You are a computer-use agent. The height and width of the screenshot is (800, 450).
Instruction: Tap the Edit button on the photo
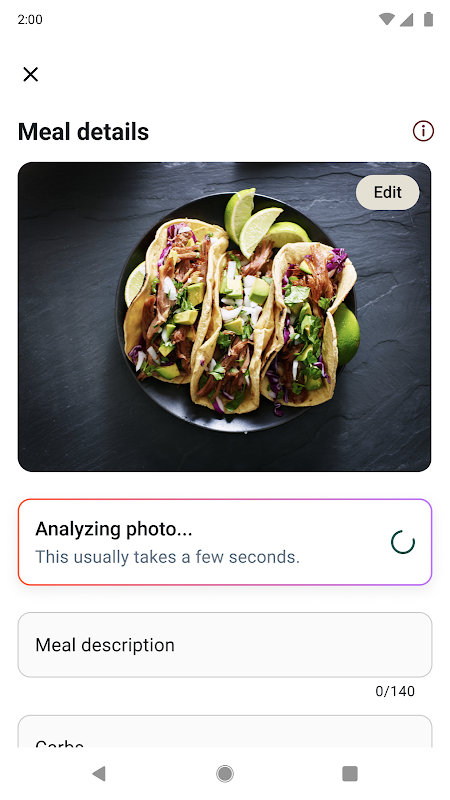(387, 192)
